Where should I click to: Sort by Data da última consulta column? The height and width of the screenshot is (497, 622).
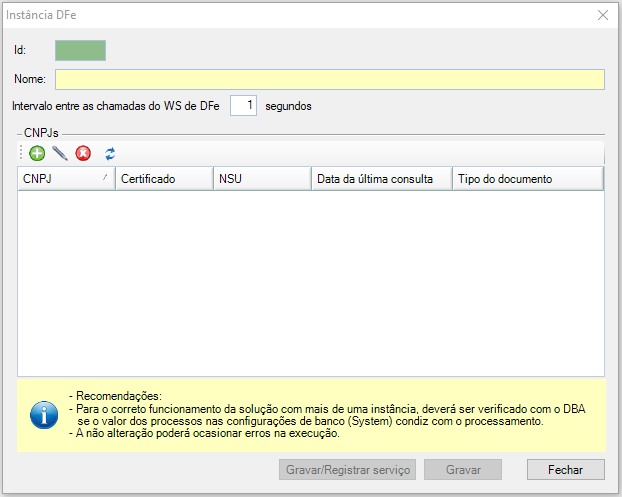point(382,179)
